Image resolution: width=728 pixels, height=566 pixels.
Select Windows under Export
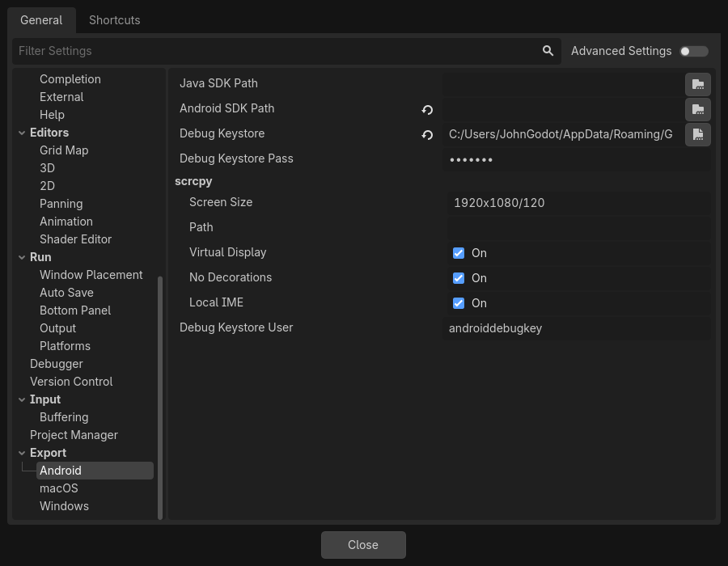point(64,506)
